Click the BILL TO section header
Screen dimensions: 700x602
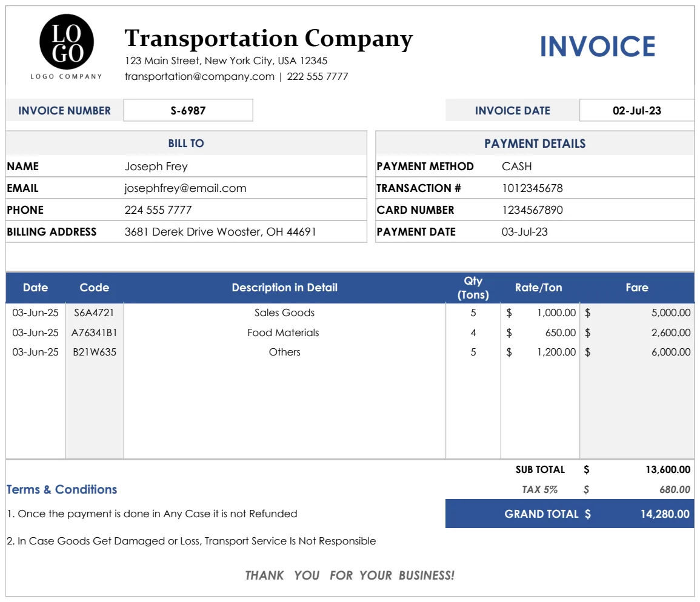pyautogui.click(x=186, y=144)
